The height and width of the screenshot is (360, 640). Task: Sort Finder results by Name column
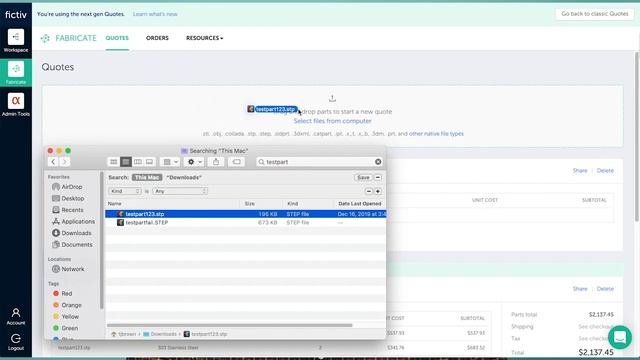[173, 203]
